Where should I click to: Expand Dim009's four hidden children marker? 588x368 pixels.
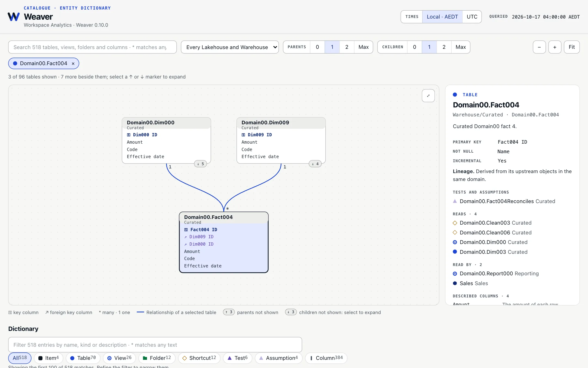[x=315, y=164]
